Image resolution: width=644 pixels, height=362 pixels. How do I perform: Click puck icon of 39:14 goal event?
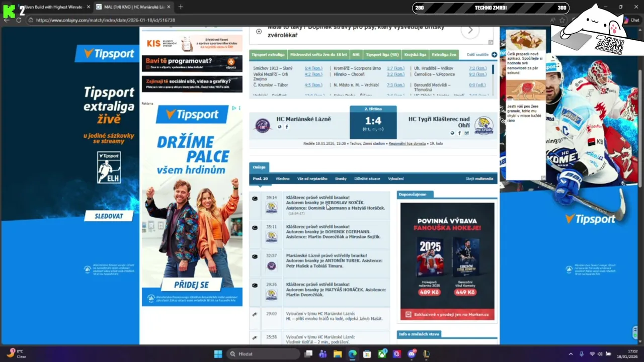(x=255, y=198)
